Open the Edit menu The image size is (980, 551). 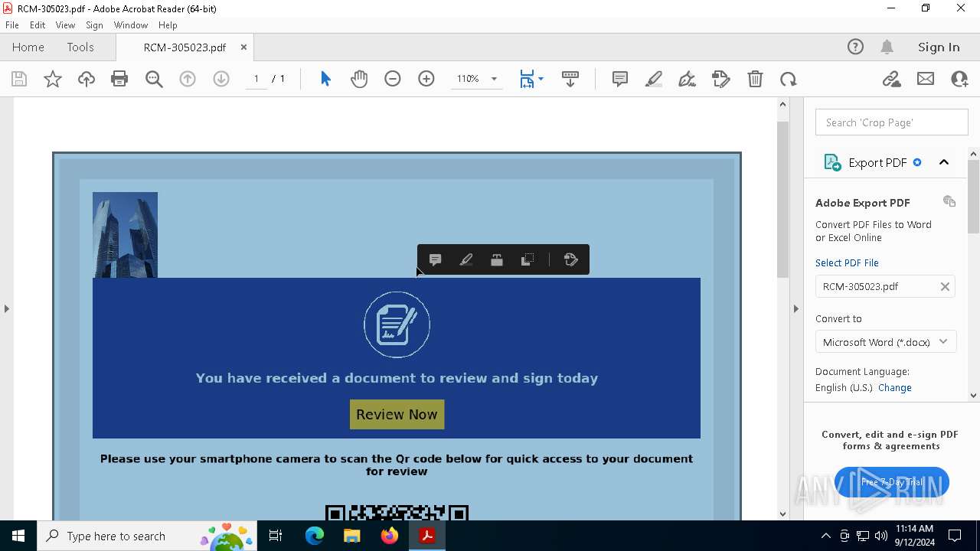click(x=38, y=24)
